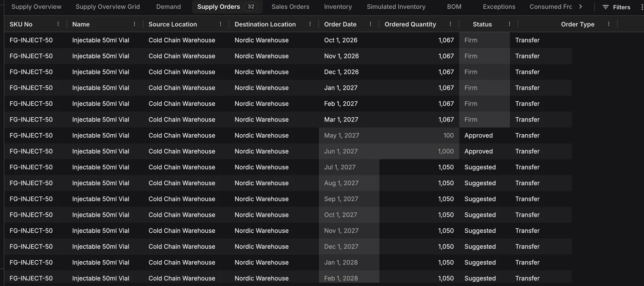Select the Dec 1, 2026 date cell
Image resolution: width=644 pixels, height=286 pixels.
349,72
